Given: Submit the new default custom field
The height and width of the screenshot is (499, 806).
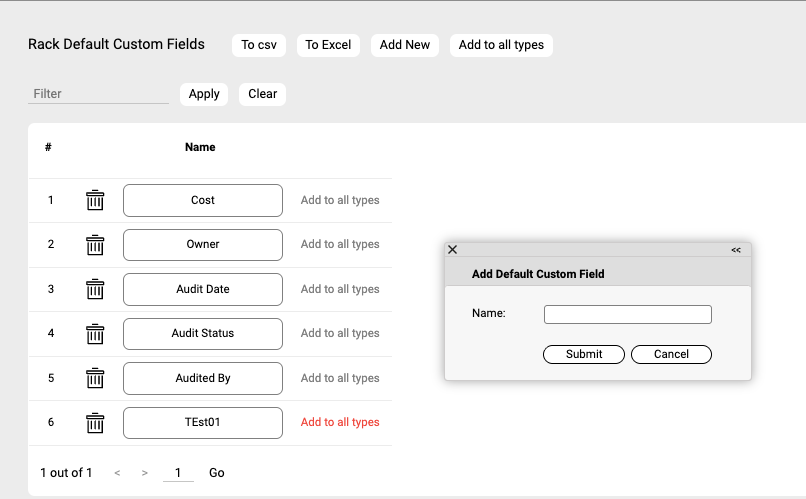Looking at the screenshot, I should (x=584, y=354).
